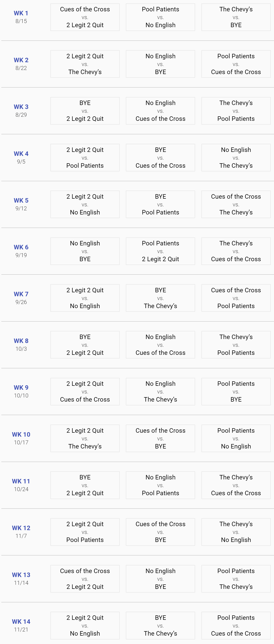Open WK 12 The Chevy's vs. No English
The image size is (274, 644).
coord(236,532)
